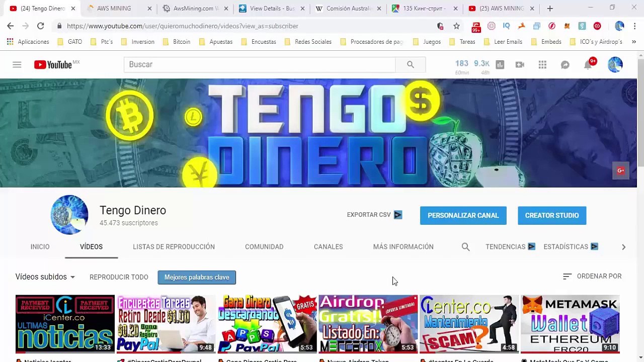Close the (24) Tengo Dinero browser tab
This screenshot has height=362, width=644.
click(73, 9)
